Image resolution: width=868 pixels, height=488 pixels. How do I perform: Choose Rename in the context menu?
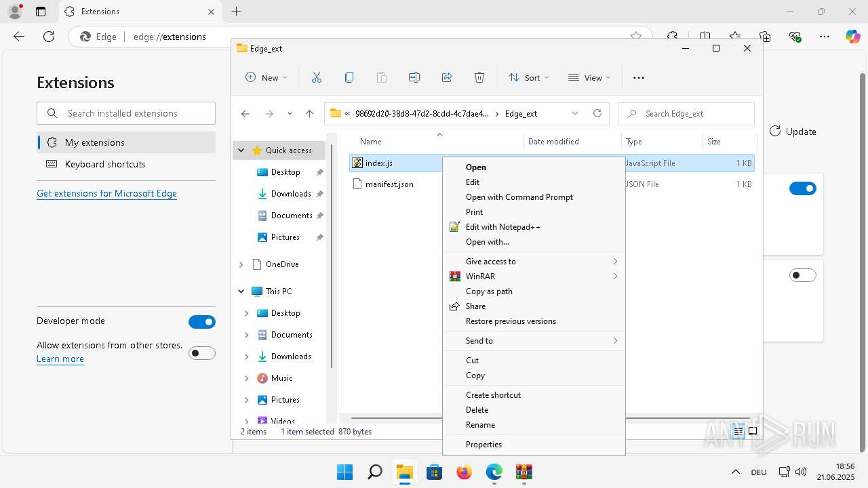(x=534, y=425)
